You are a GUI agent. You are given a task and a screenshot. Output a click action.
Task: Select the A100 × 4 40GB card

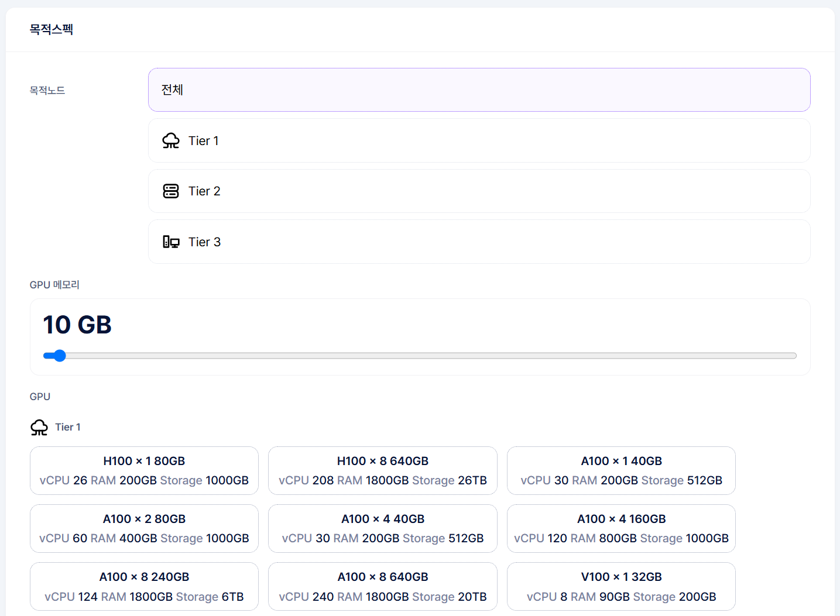(x=383, y=528)
